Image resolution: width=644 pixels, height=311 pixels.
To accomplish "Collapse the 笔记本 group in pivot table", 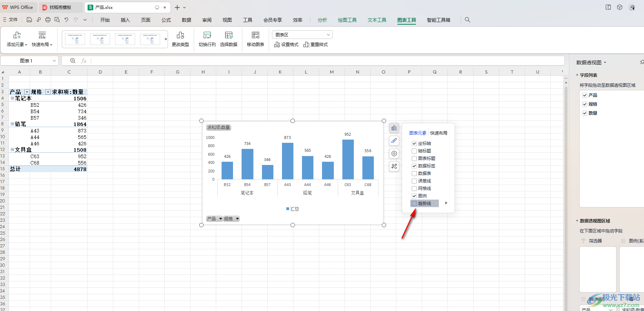I will pos(13,98).
